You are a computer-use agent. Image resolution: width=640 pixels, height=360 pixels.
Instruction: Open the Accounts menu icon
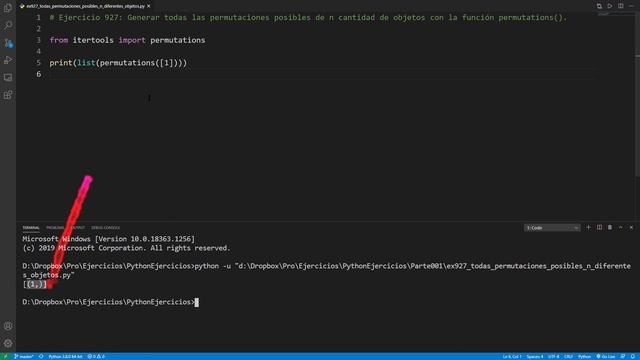[x=8, y=326]
